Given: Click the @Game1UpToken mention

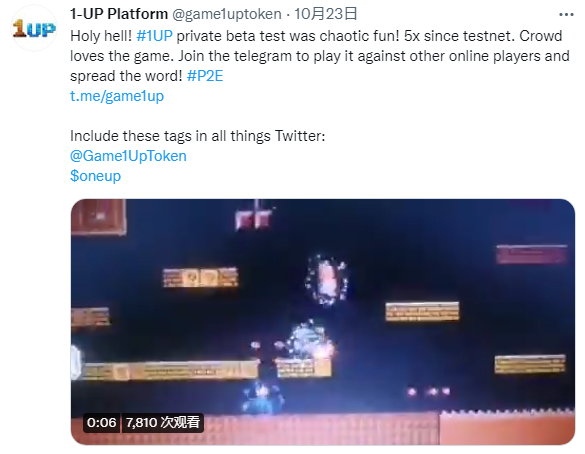Looking at the screenshot, I should pyautogui.click(x=128, y=156).
